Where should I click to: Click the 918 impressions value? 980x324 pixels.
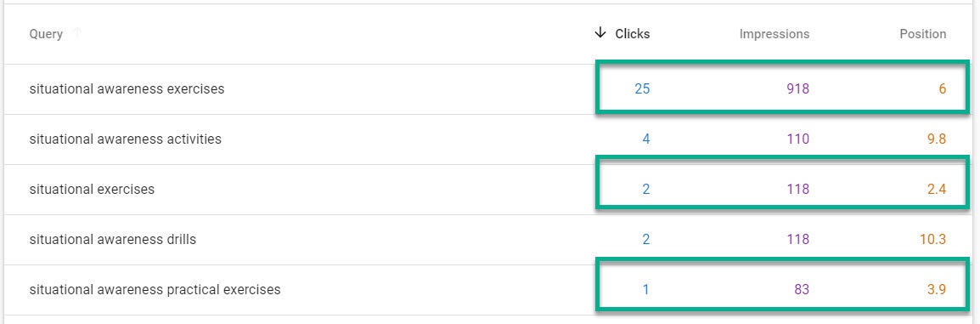(x=797, y=88)
